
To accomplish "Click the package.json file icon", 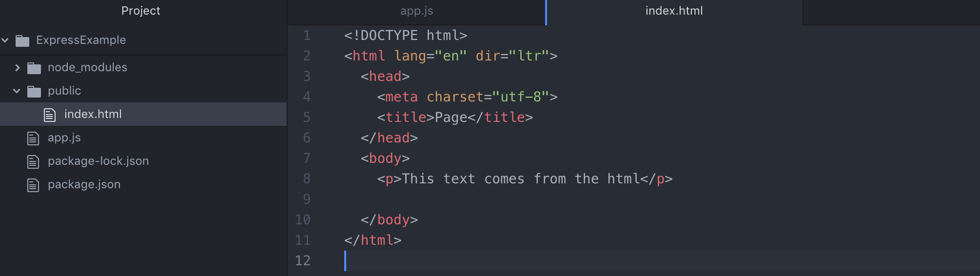I will point(33,185).
